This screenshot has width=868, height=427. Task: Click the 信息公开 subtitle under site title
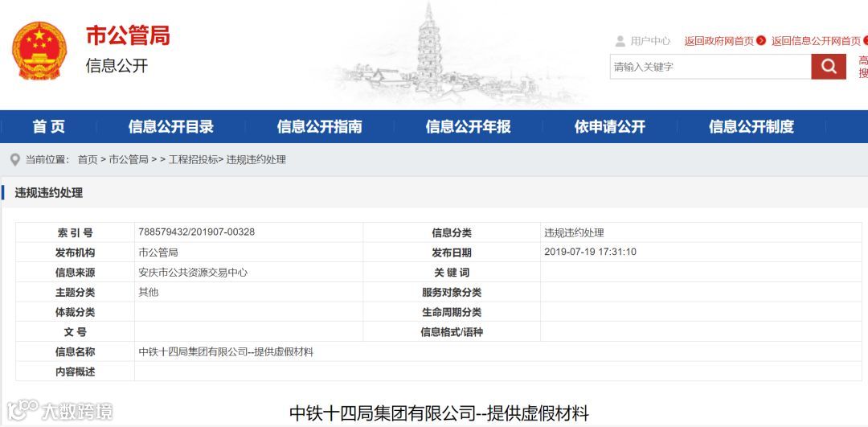pos(117,66)
